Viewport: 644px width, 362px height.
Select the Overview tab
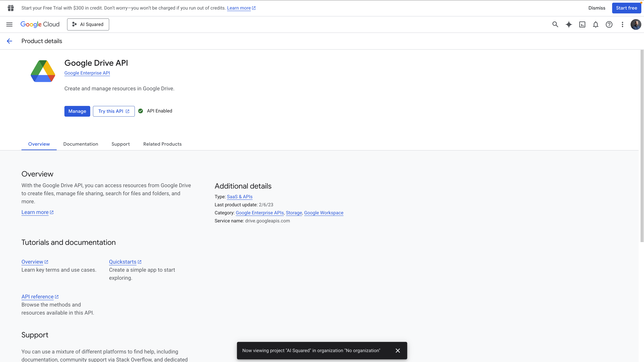tap(39, 144)
